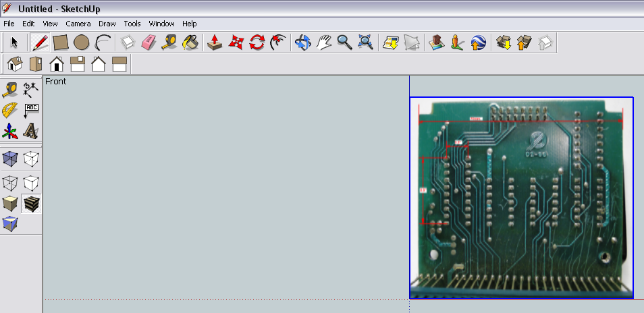Open the Camera menu
Image resolution: width=644 pixels, height=313 pixels.
78,24
